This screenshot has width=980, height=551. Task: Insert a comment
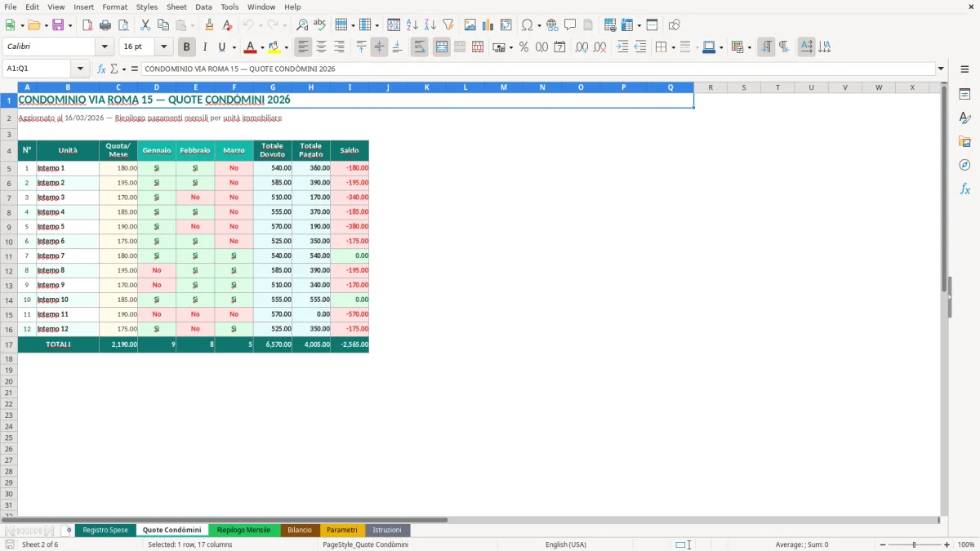(x=570, y=25)
